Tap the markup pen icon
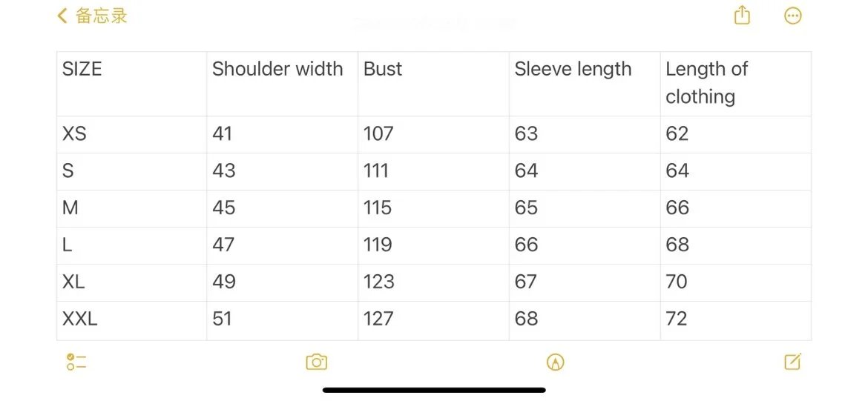This screenshot has height=401, width=868. [555, 362]
